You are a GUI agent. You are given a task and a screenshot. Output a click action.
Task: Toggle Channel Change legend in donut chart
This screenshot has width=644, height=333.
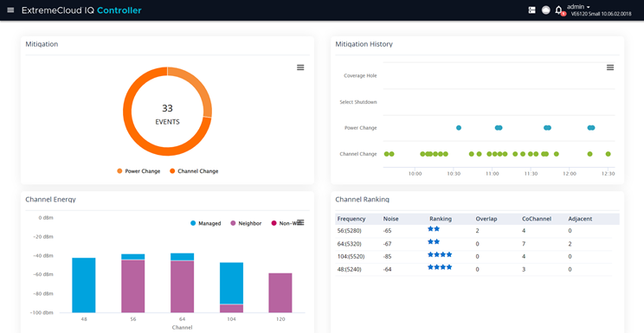point(194,171)
